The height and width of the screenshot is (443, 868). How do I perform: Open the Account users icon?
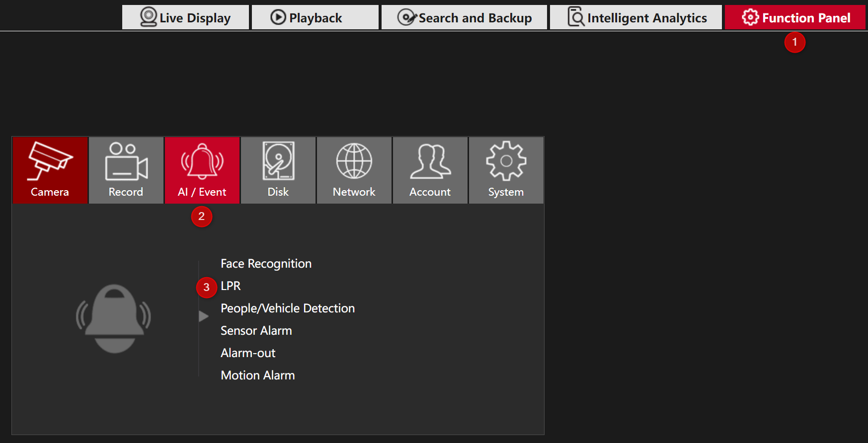430,161
